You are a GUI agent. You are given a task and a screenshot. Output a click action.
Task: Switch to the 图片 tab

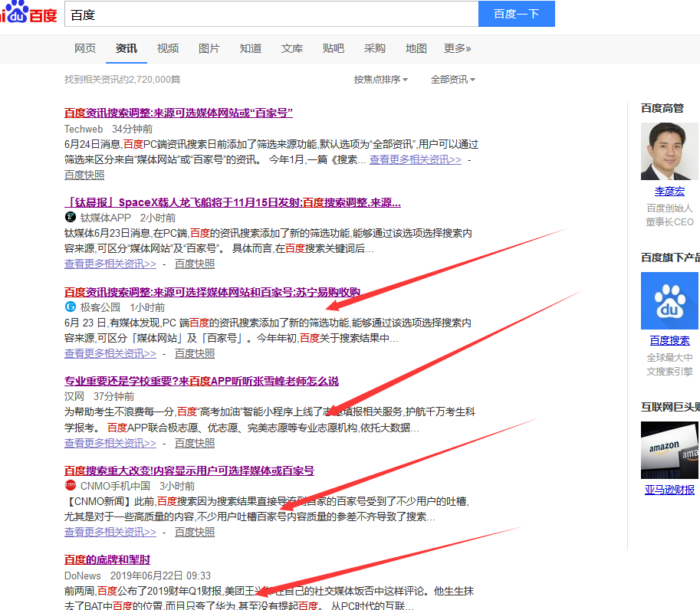click(209, 48)
